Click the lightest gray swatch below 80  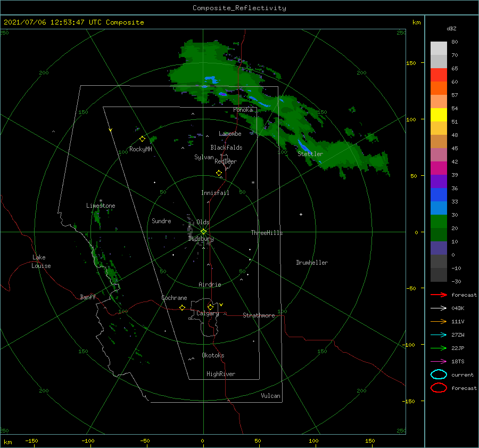coord(439,48)
